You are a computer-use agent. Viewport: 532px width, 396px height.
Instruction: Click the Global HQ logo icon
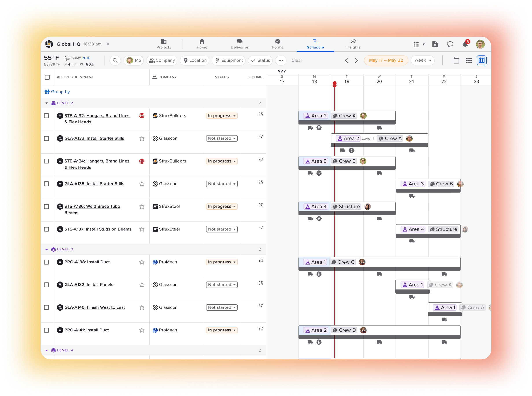click(49, 44)
